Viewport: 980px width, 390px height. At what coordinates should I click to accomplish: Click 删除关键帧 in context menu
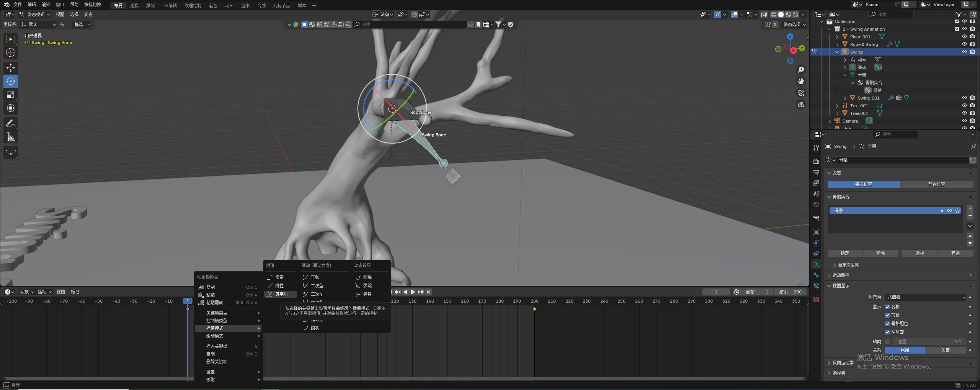(x=229, y=362)
